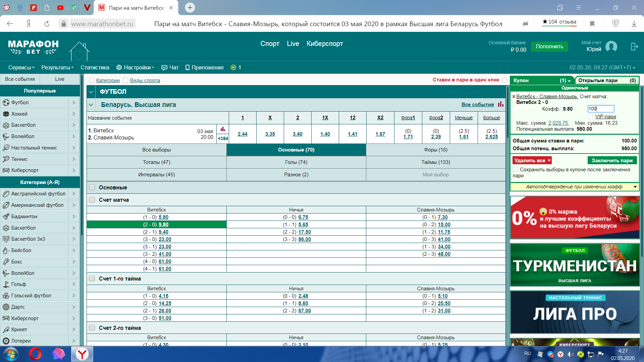Image resolution: width=644 pixels, height=362 pixels.
Task: Toggle the Категории checkbox
Action: tap(92, 80)
